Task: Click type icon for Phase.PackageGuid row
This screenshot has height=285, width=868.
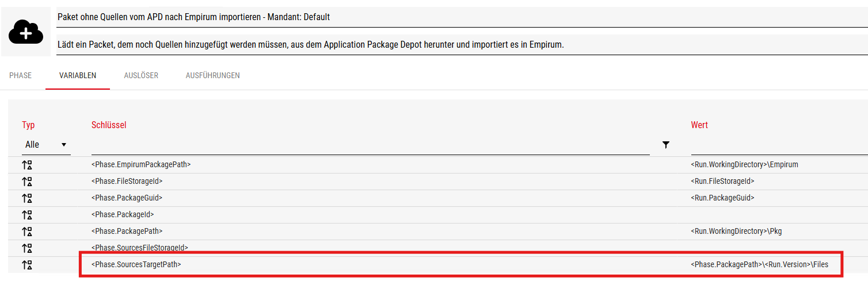Action: click(27, 198)
